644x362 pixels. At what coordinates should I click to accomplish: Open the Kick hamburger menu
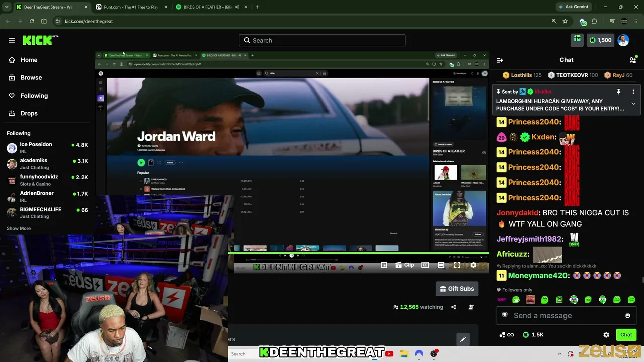tap(12, 40)
